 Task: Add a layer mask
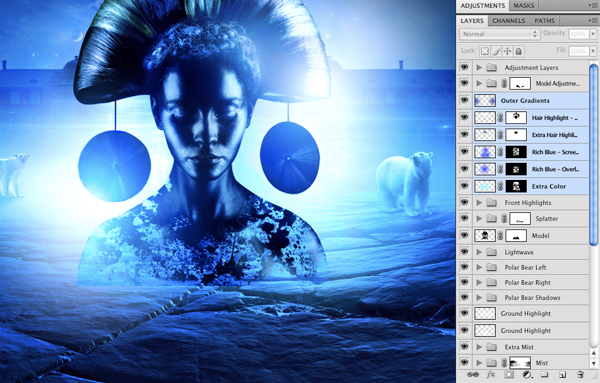[509, 375]
